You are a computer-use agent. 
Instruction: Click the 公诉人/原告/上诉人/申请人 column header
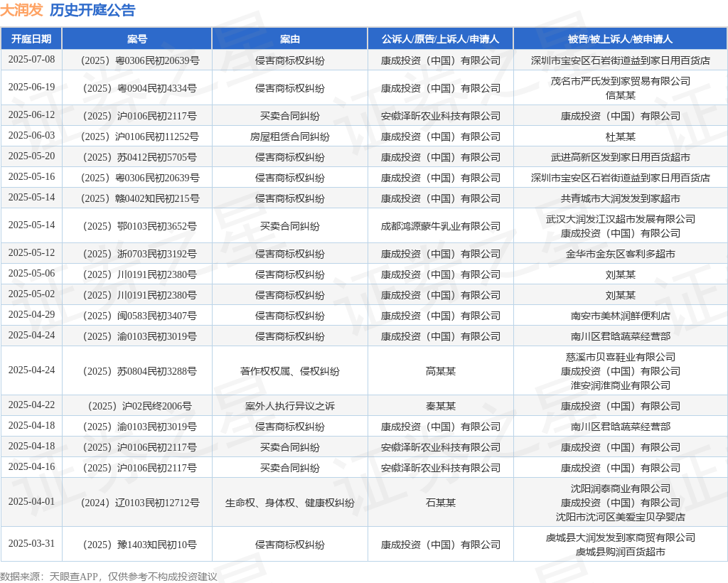[x=440, y=39]
